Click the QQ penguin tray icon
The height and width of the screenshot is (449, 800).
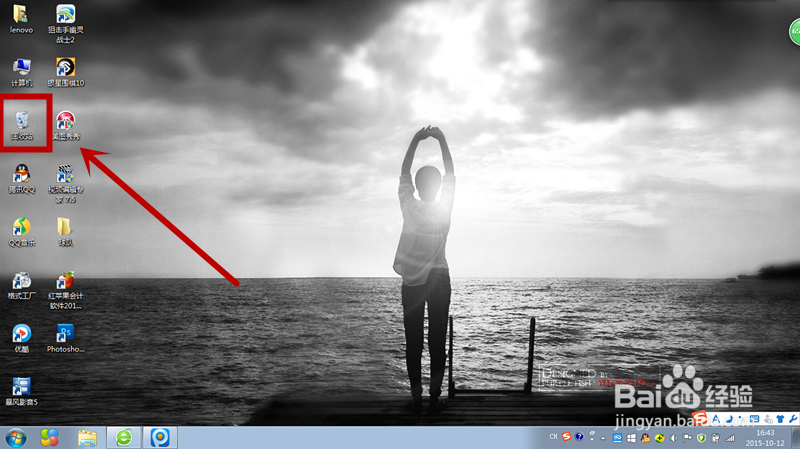tap(645, 438)
